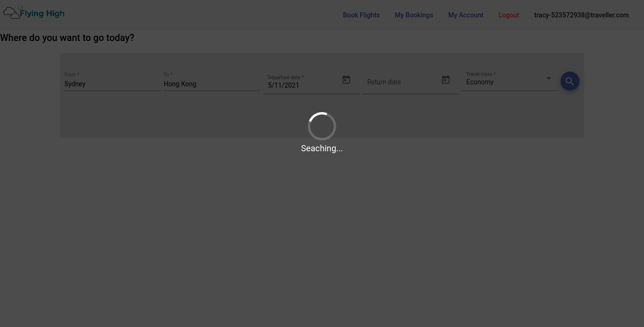
Task: Click the Flying High cloud logo
Action: click(x=34, y=13)
